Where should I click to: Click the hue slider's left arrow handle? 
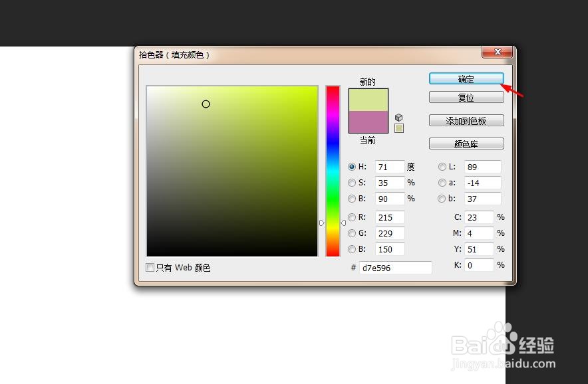point(322,223)
